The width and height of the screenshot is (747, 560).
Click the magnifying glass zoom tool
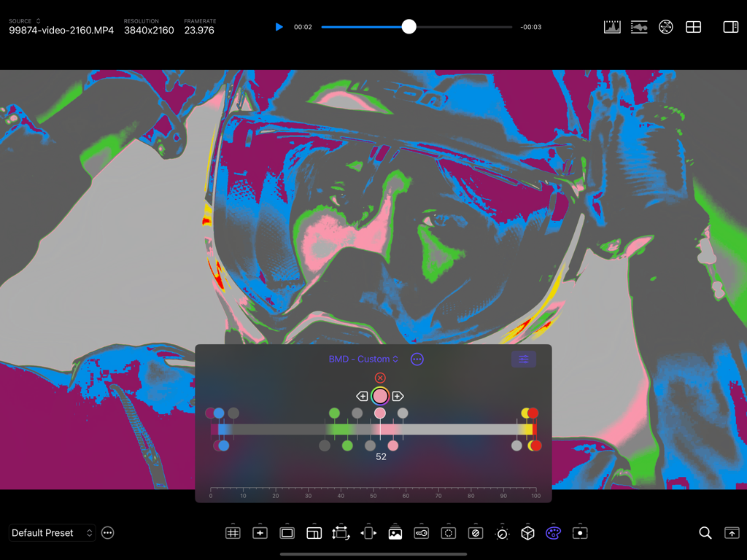click(x=705, y=533)
